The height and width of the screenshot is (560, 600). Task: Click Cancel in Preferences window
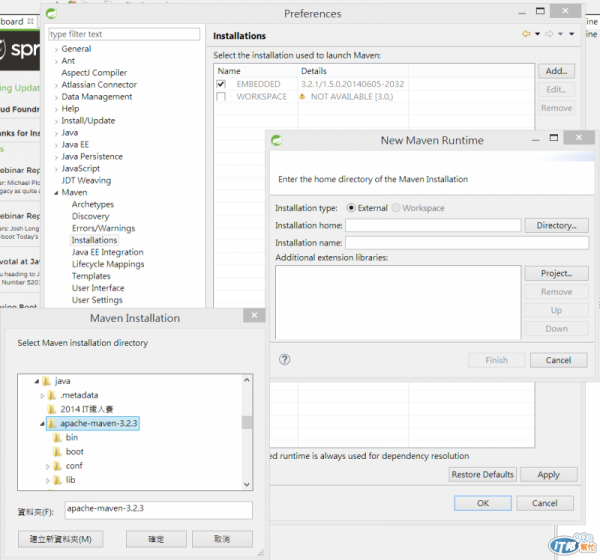click(x=545, y=503)
